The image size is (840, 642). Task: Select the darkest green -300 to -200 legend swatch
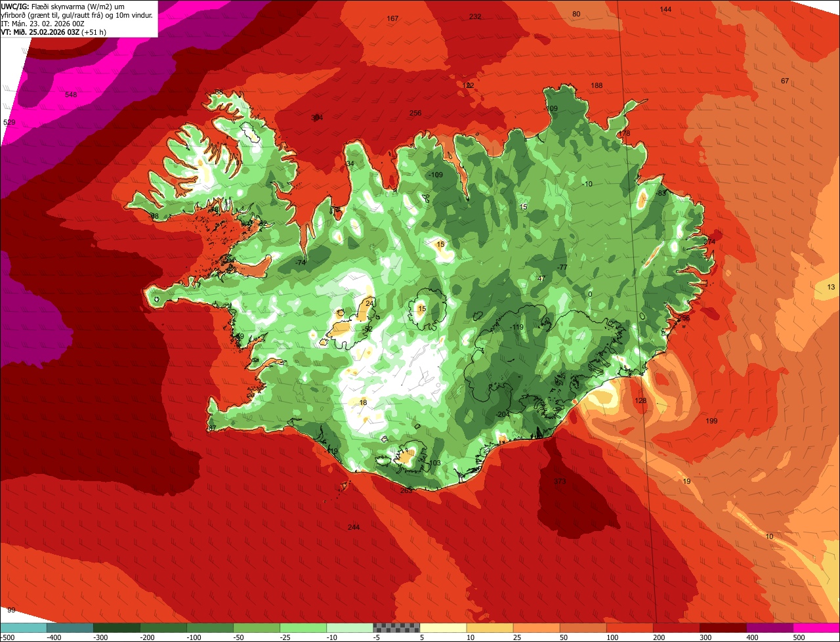click(x=116, y=628)
